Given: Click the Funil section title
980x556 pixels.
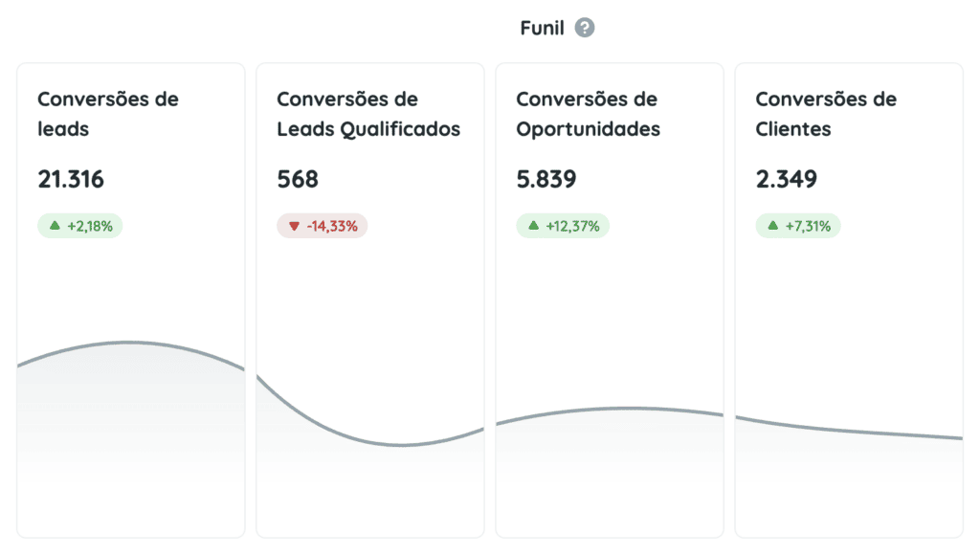Looking at the screenshot, I should click(x=542, y=28).
